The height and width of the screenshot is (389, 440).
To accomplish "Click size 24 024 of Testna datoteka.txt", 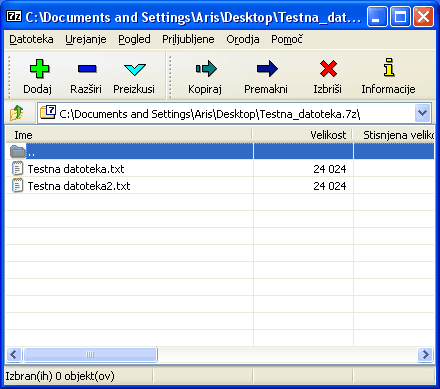I will (x=330, y=169).
